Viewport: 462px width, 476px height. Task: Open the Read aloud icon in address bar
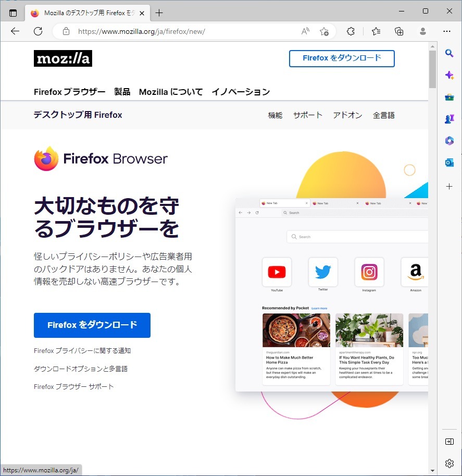pos(305,31)
